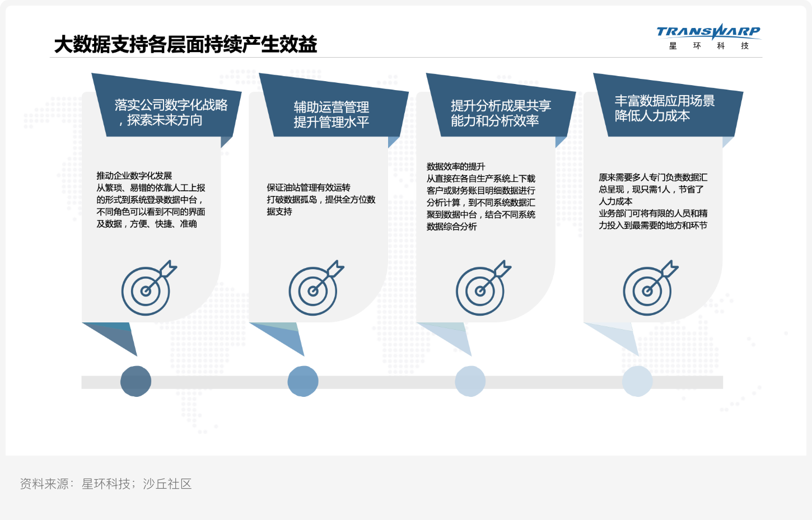Viewport: 812px width, 520px height.
Task: Click the text 原来需要多人专门负责数据汇
Action: click(653, 177)
